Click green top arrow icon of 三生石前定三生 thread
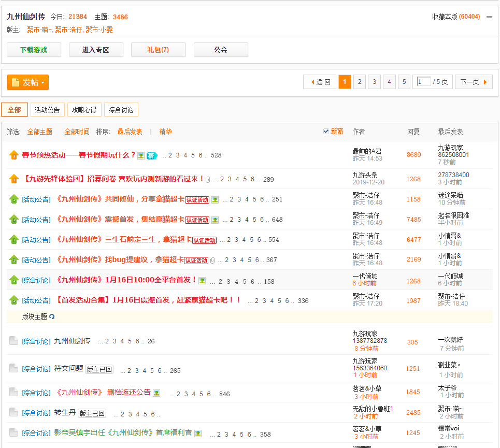The width and height of the screenshot is (500, 448). click(x=14, y=239)
